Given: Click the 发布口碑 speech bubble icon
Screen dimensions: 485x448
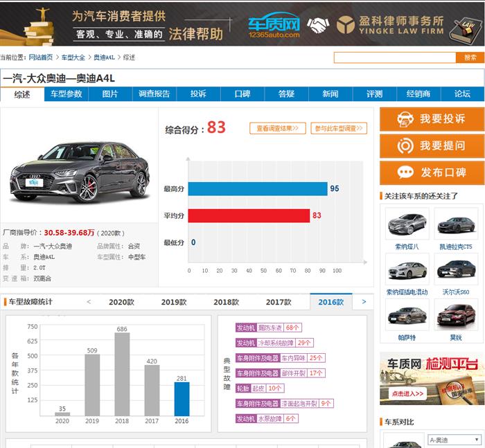Looking at the screenshot, I should [x=405, y=172].
